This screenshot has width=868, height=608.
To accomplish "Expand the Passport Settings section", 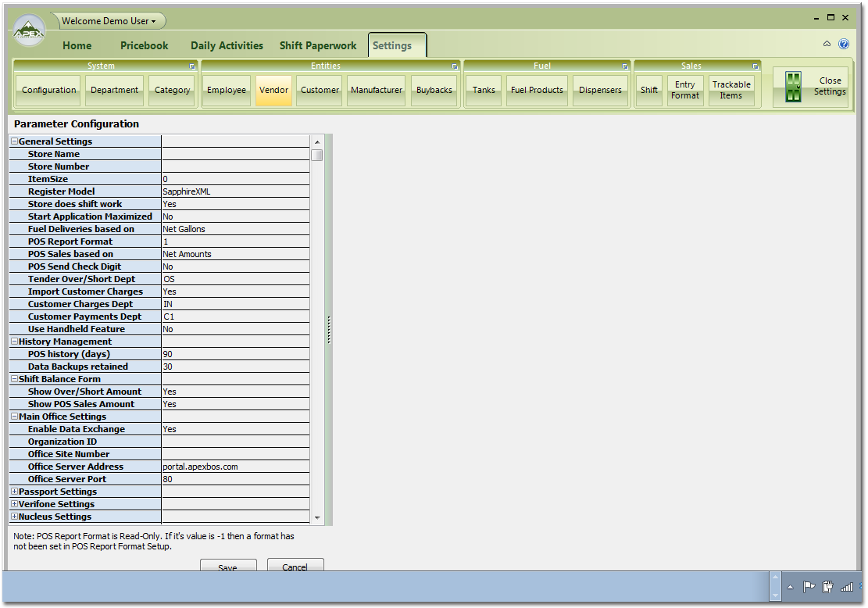I will coord(14,492).
